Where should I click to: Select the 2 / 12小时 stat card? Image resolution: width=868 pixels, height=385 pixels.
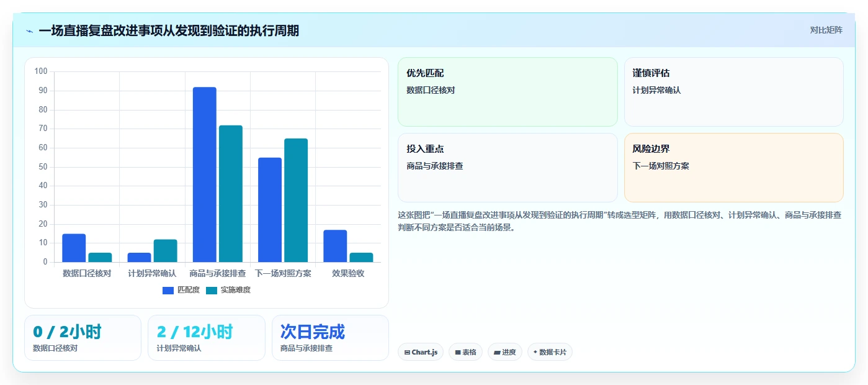pos(207,338)
